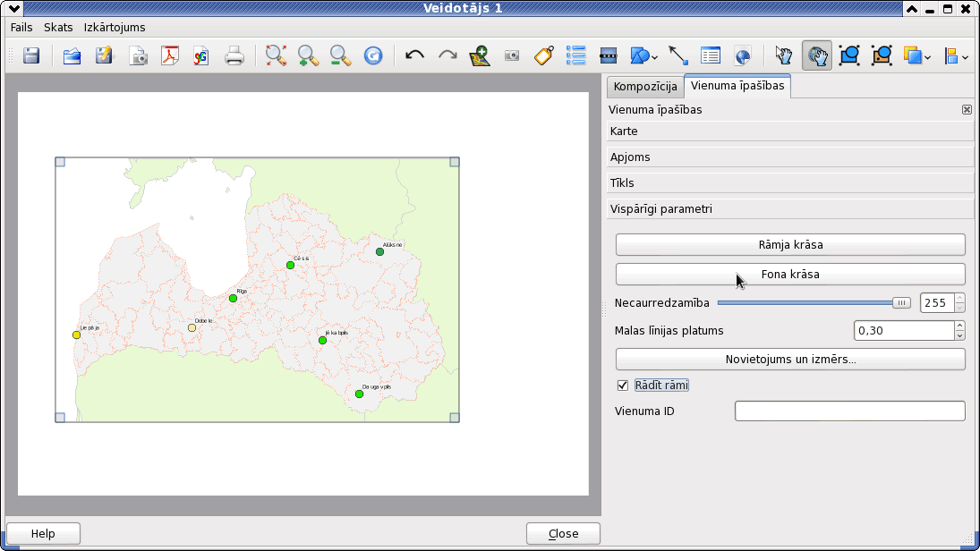Open the Fails menu
The width and height of the screenshot is (980, 551).
[x=21, y=28]
